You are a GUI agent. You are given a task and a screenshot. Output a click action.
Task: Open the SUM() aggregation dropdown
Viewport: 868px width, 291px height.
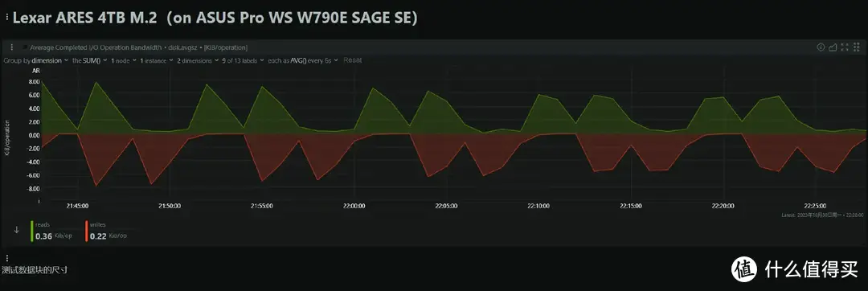coord(90,60)
